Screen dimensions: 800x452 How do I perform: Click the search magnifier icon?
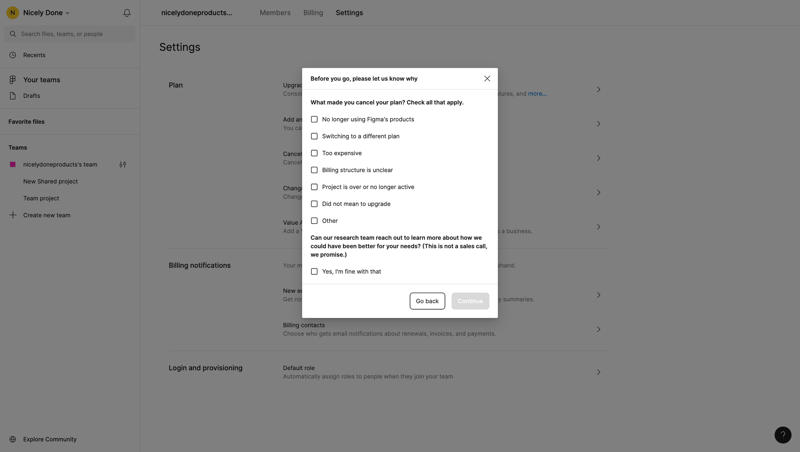tap(13, 34)
